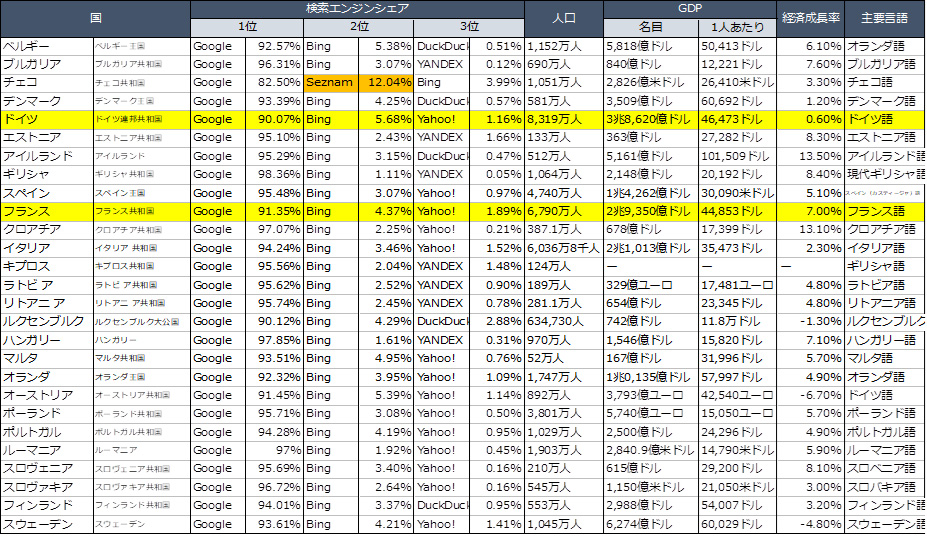Select the 1位 column header
The height and width of the screenshot is (536, 927).
[247, 27]
